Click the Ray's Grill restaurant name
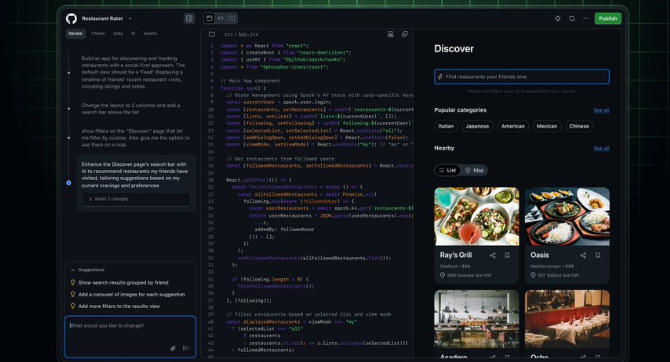Screen dimensions: 670x362 [x=455, y=255]
